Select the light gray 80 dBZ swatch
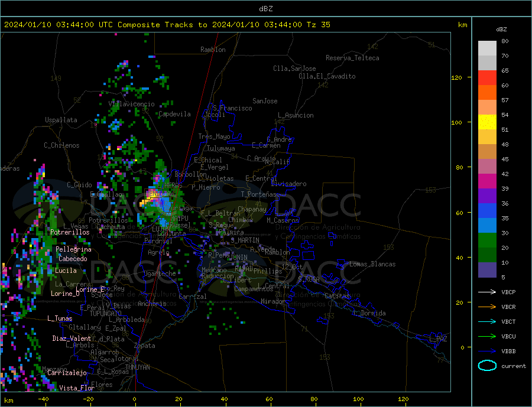 pos(487,48)
